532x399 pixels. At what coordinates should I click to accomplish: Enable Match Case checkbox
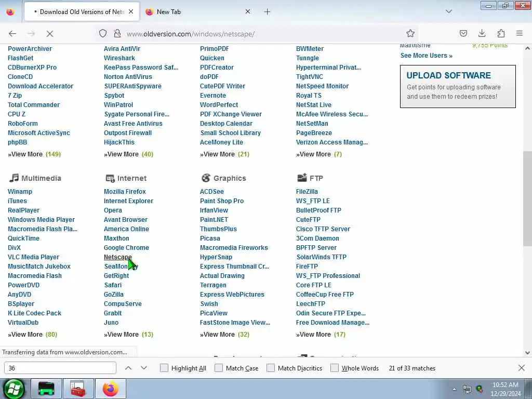point(219,368)
